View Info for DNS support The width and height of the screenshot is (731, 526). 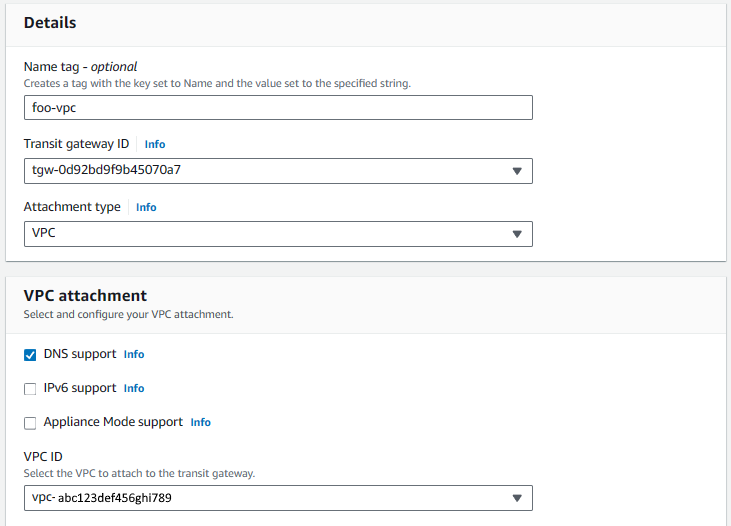(134, 354)
